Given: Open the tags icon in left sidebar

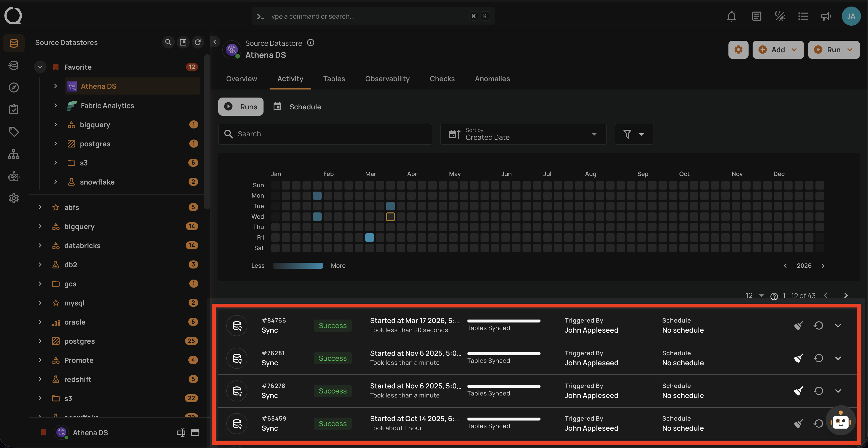Looking at the screenshot, I should tap(14, 132).
